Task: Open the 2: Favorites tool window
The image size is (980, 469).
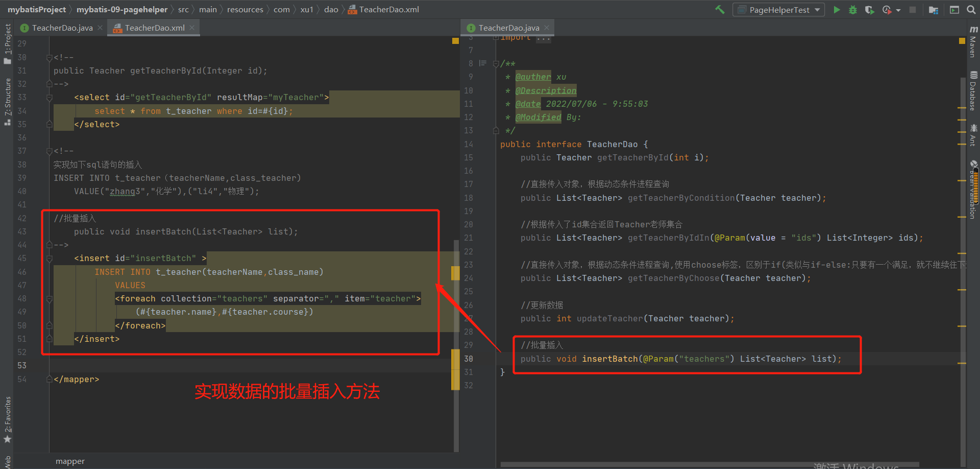Action: tap(7, 420)
